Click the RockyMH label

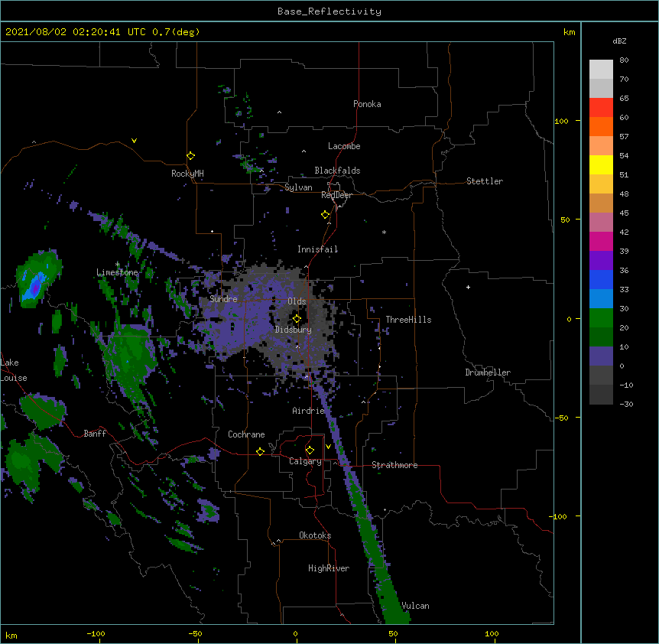point(187,174)
